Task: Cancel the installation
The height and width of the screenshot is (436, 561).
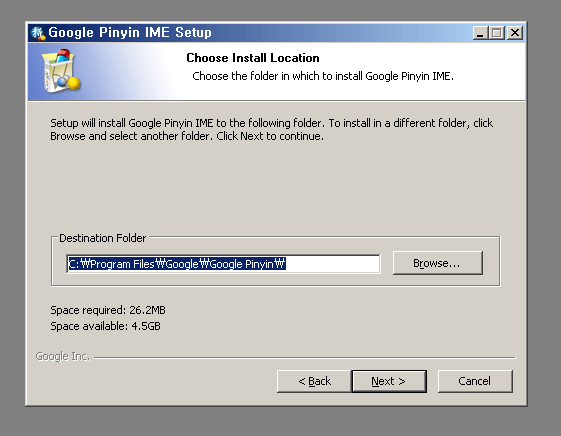Action: 475,381
